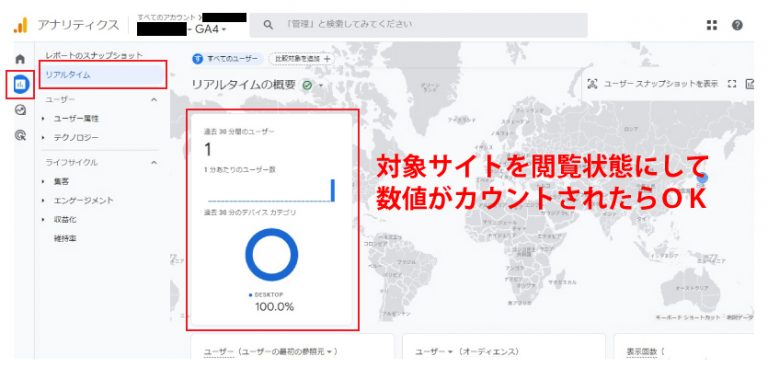The image size is (768, 368).
Task: Collapse the ユーザー section chevron
Action: pos(154,99)
